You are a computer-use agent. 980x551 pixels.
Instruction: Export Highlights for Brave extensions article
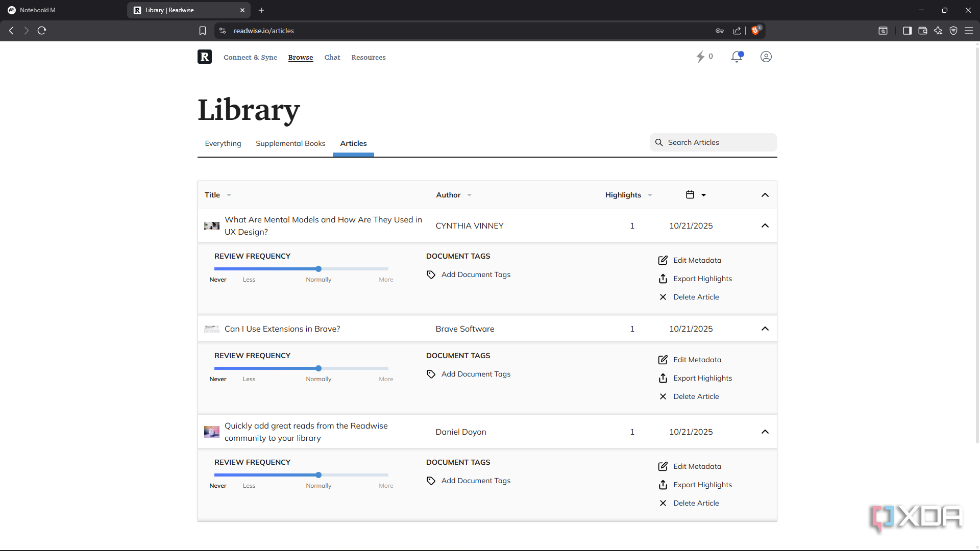click(695, 378)
